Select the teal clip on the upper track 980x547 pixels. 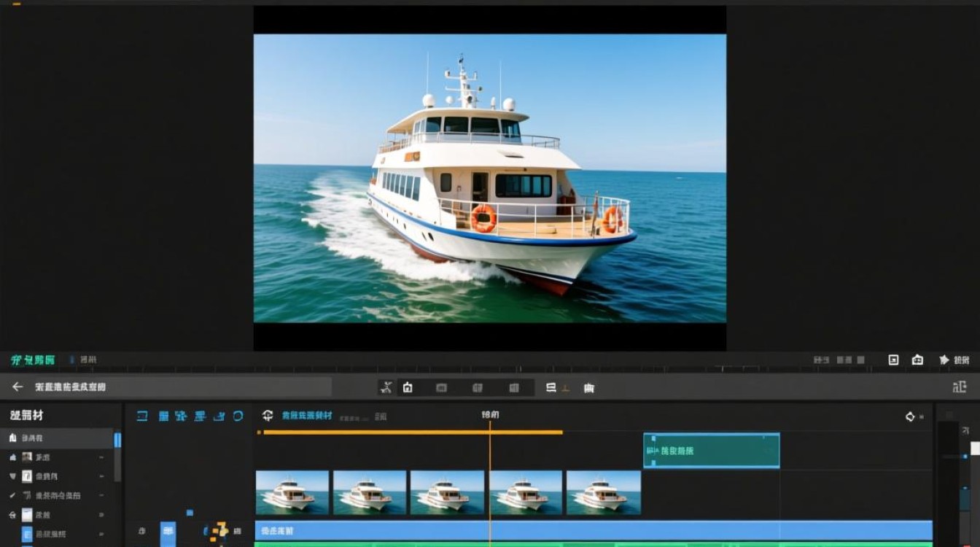[x=711, y=451]
